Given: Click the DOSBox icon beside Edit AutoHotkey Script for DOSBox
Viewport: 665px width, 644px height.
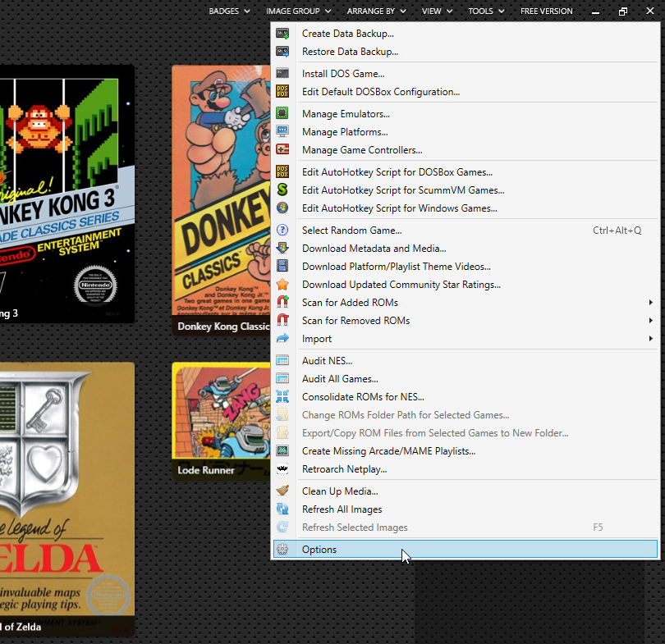Looking at the screenshot, I should pos(282,172).
